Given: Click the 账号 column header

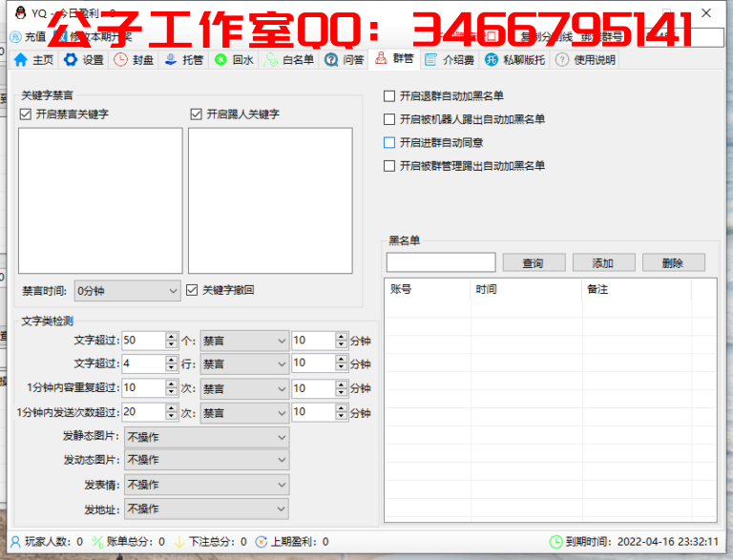Looking at the screenshot, I should (428, 289).
